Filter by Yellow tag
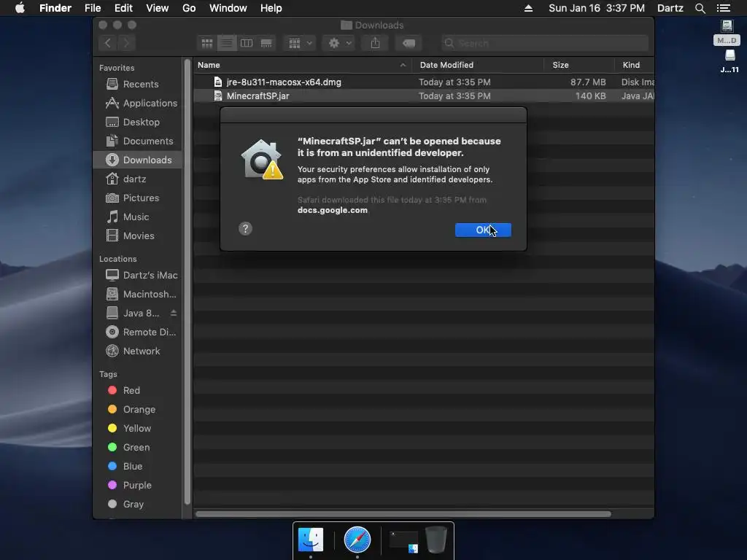The width and height of the screenshot is (747, 560). (138, 429)
